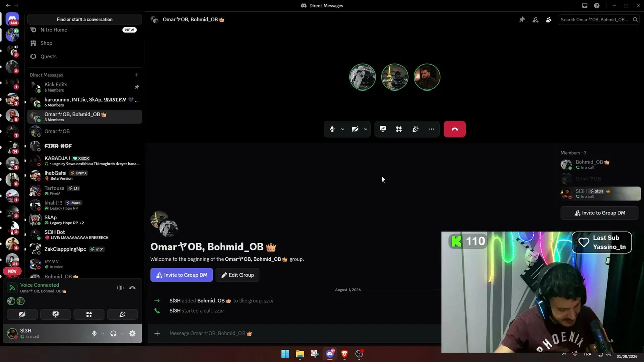The width and height of the screenshot is (644, 362).
Task: Mute microphone in the user panel
Action: coord(94,333)
